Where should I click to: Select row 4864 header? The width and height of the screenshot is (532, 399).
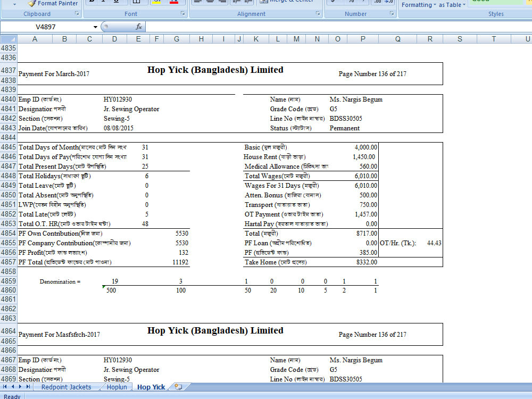9,331
